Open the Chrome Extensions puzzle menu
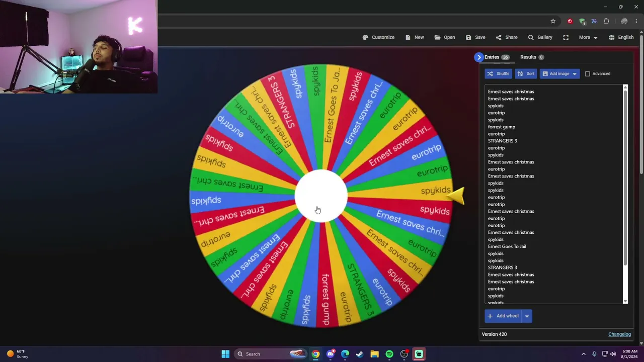 606,21
